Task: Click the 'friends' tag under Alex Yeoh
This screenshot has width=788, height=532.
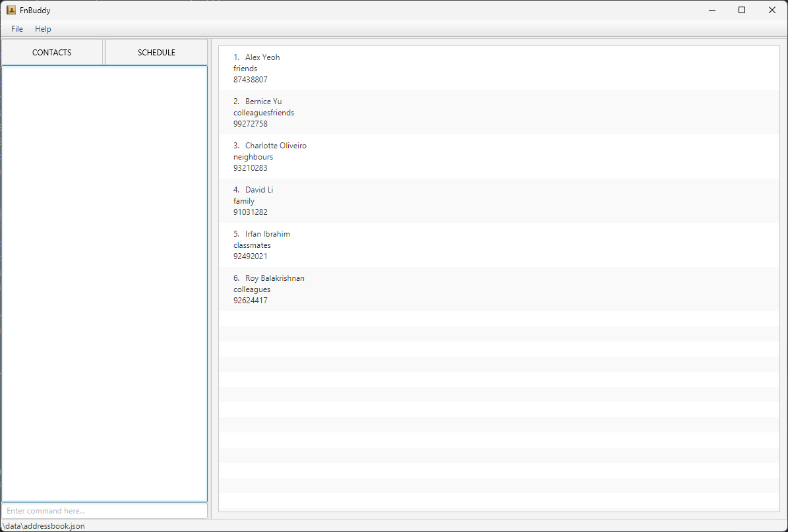Action: click(245, 69)
